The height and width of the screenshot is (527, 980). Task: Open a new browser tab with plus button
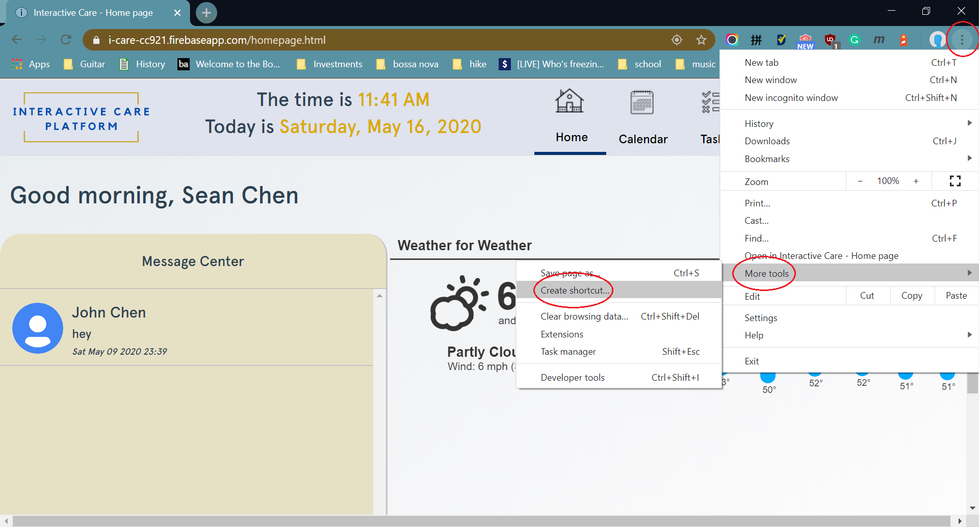[207, 13]
